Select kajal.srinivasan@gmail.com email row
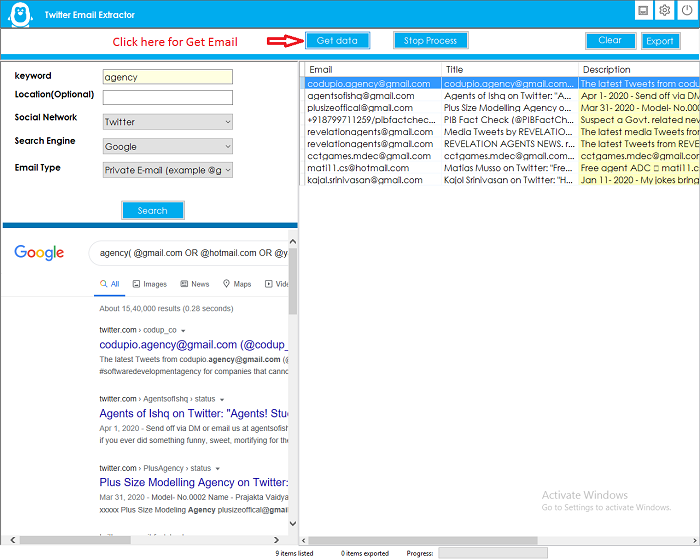700x560 pixels. click(373, 180)
